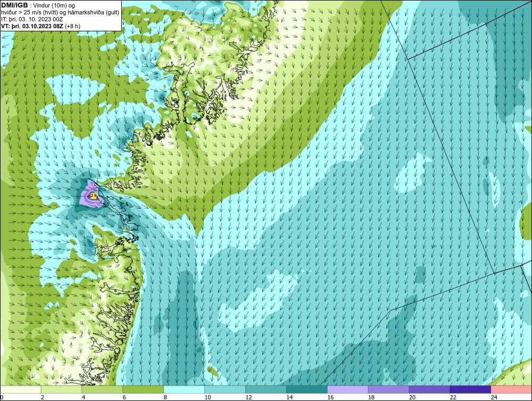Select the pink above-24 m/s legend swatch
Screen dimensions: 532x401
pos(511,389)
